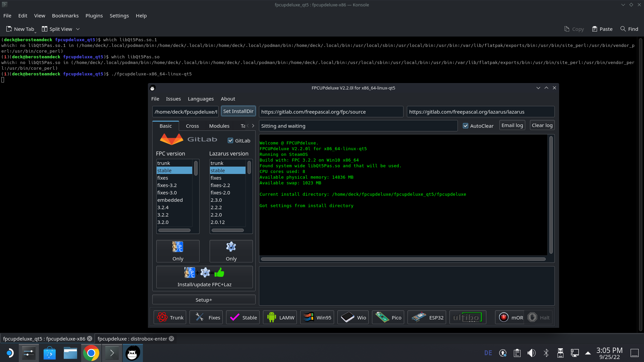Viewport: 644px width, 362px height.
Task: Click the LAMW Android icon button
Action: pyautogui.click(x=280, y=317)
